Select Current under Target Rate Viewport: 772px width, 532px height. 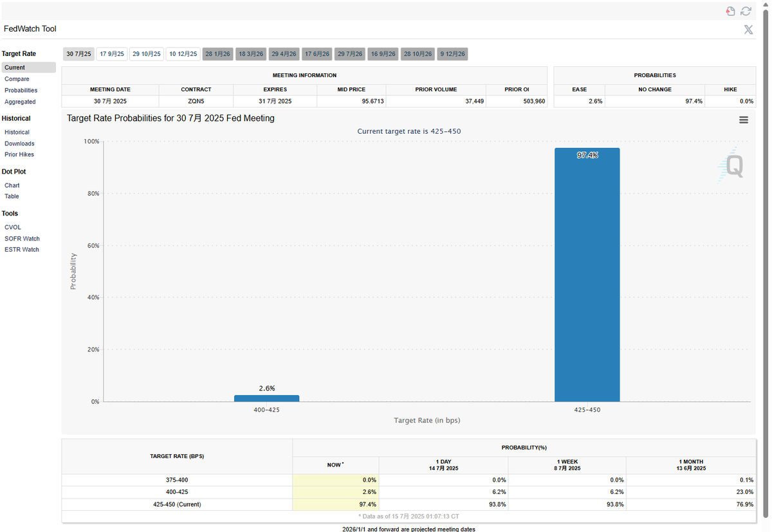tap(28, 68)
